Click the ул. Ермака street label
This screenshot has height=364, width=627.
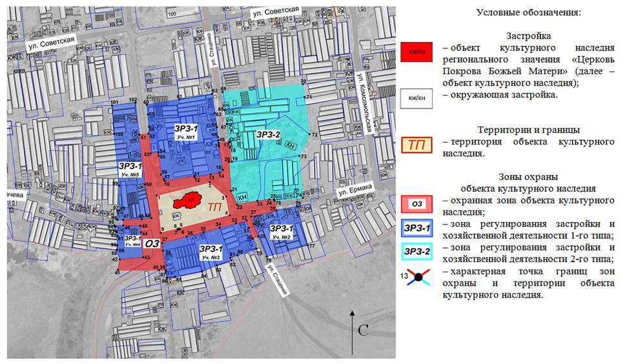(x=355, y=190)
